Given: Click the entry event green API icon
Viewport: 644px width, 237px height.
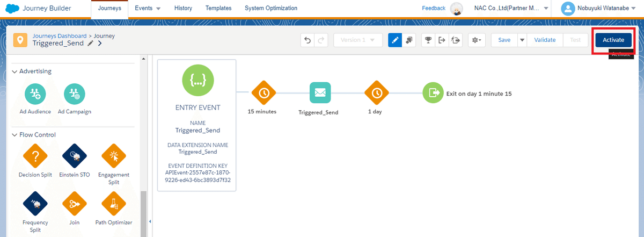Looking at the screenshot, I should click(197, 80).
